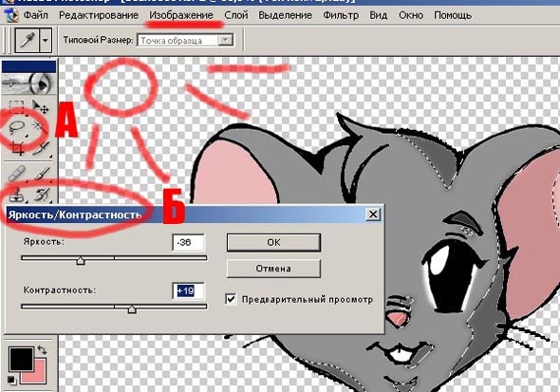Select the History Brush tool
Image resolution: width=560 pixels, height=392 pixels.
(x=42, y=195)
